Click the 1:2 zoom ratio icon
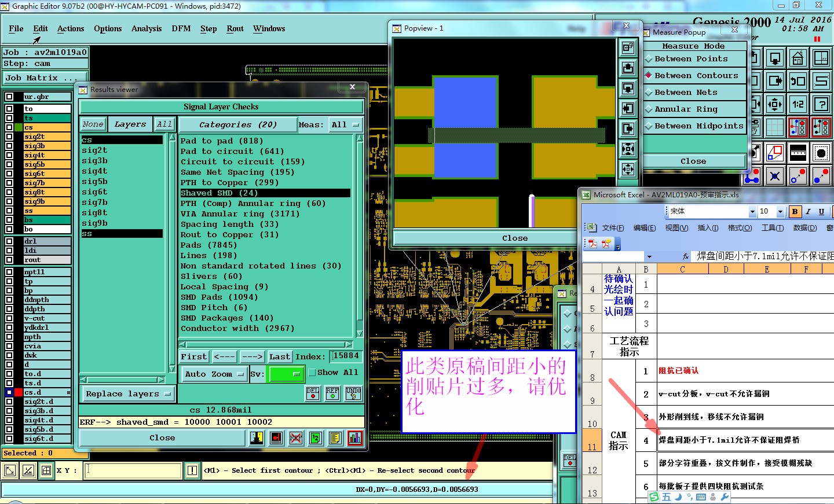The width and height of the screenshot is (834, 504). 798,104
